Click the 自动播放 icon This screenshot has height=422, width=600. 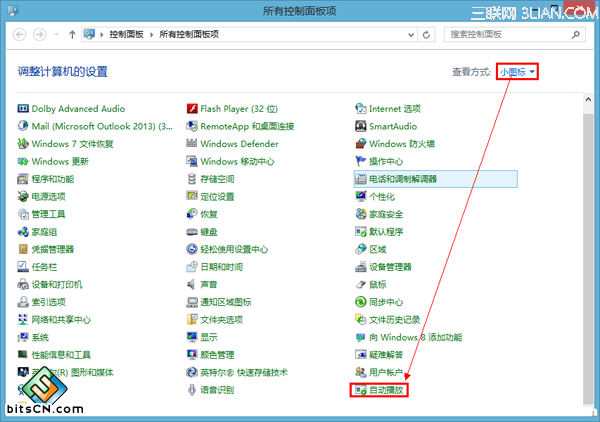pyautogui.click(x=360, y=390)
